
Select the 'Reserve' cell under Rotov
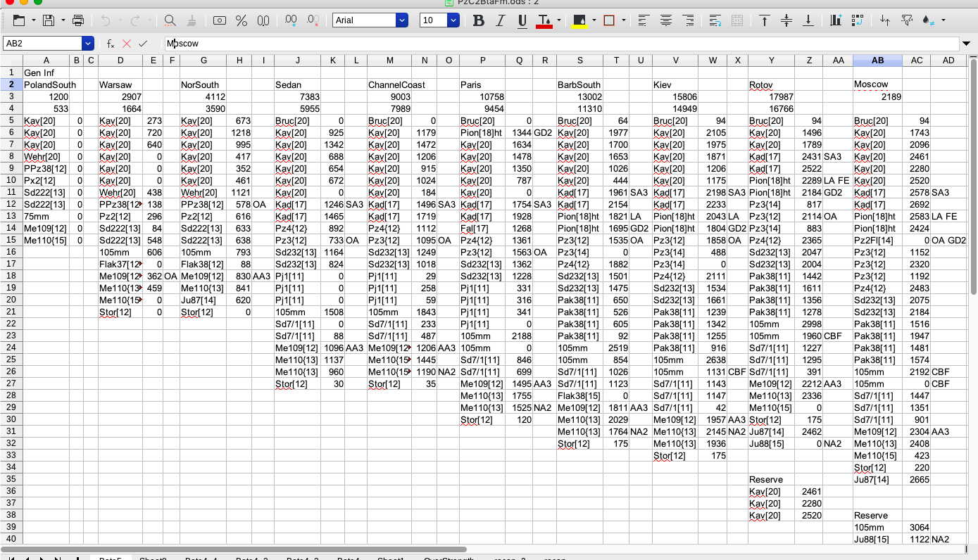coord(772,479)
